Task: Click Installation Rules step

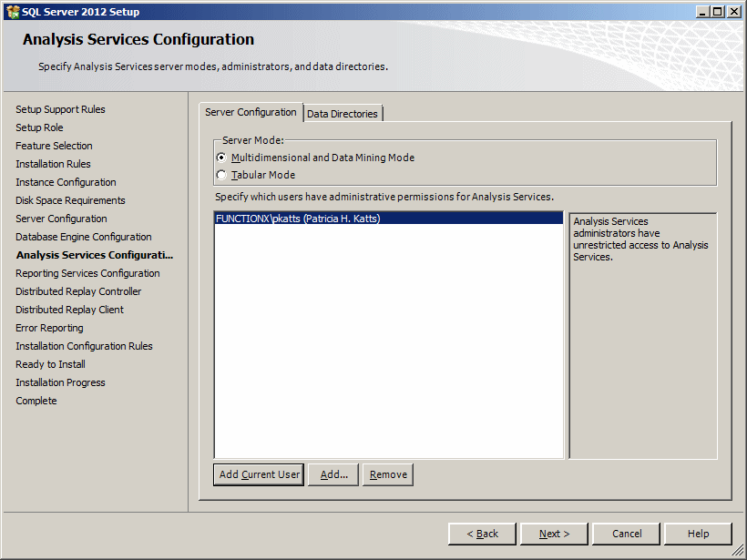Action: (x=53, y=164)
